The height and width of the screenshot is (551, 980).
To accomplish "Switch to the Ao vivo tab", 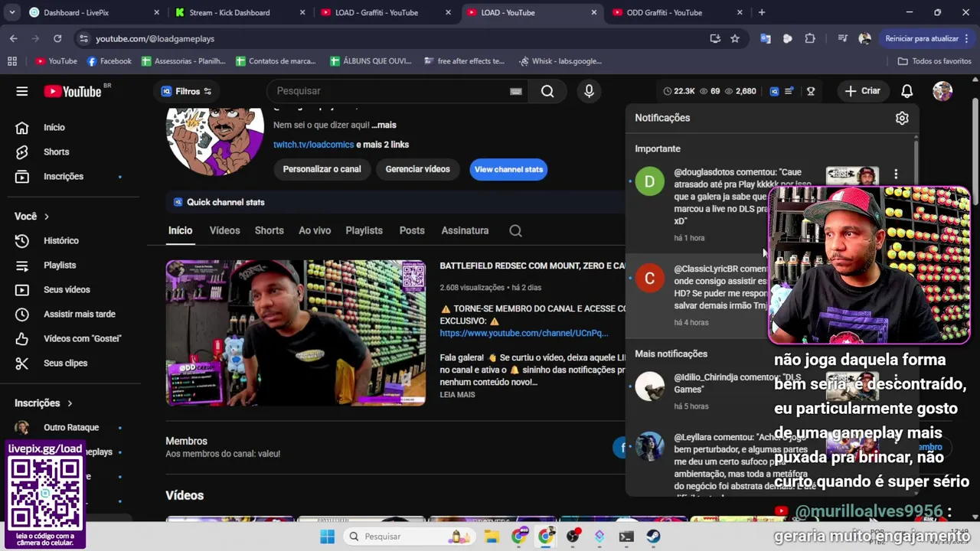I will [315, 230].
